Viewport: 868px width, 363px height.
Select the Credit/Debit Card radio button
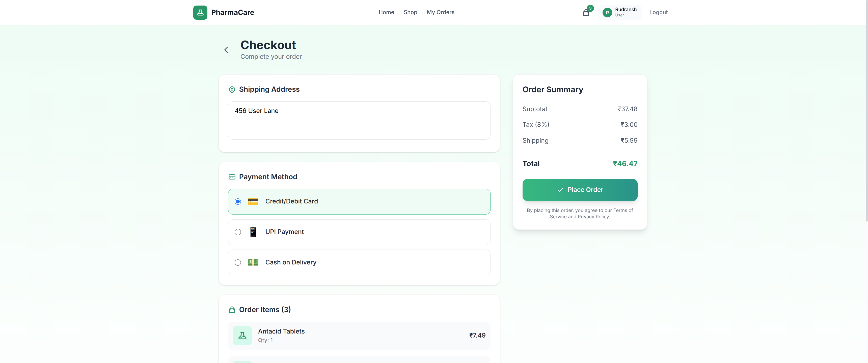(x=238, y=201)
